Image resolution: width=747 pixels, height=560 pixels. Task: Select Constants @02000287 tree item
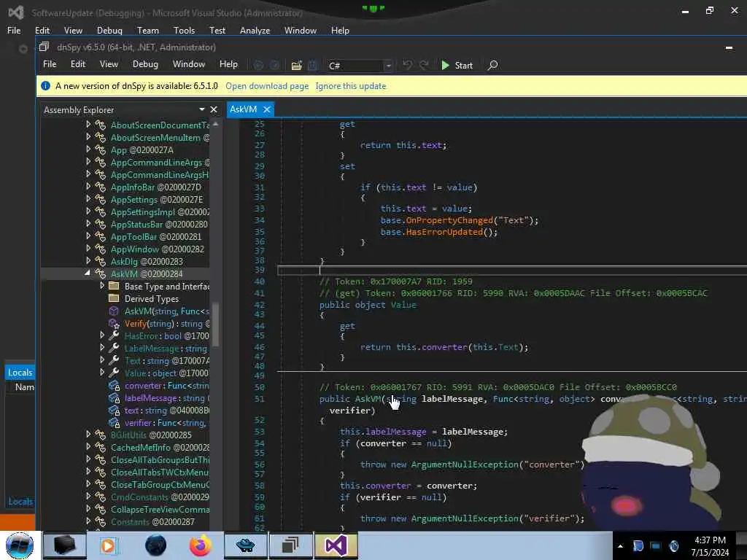tap(152, 522)
